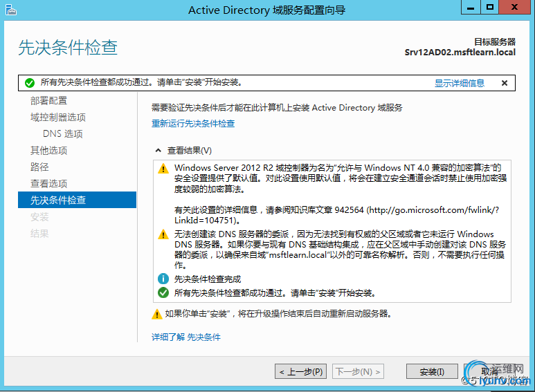The image size is (535, 392).
Task: Open the DNS 选项 step
Action: tap(63, 133)
